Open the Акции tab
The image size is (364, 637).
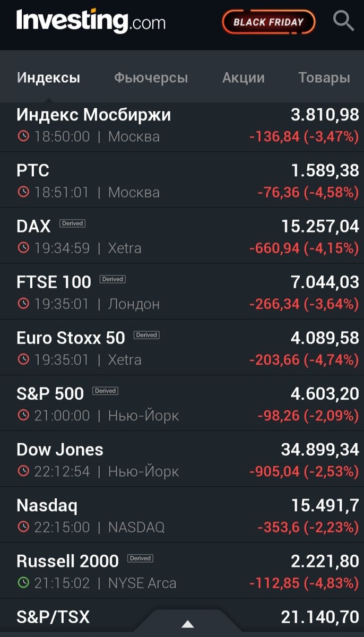(x=242, y=78)
